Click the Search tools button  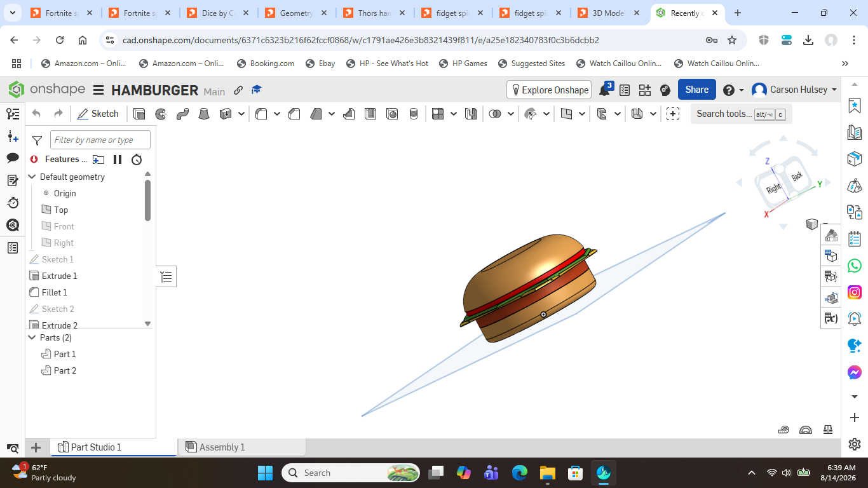(x=741, y=114)
